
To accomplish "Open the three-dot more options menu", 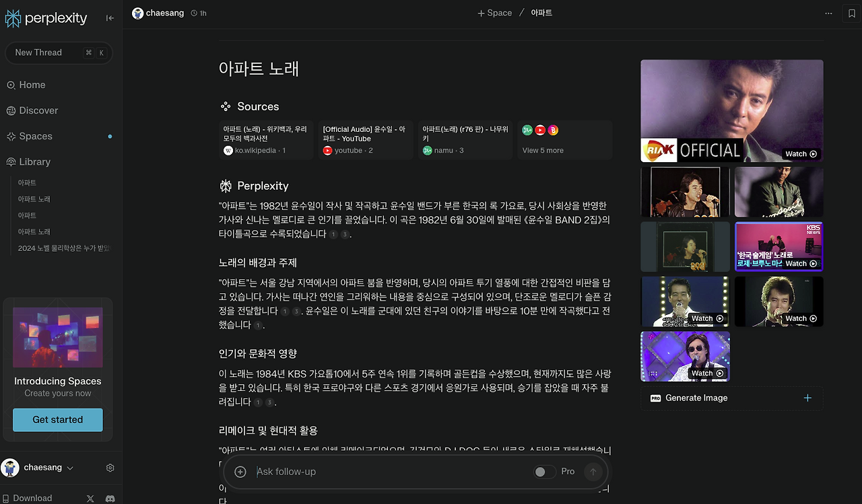I will (x=828, y=13).
